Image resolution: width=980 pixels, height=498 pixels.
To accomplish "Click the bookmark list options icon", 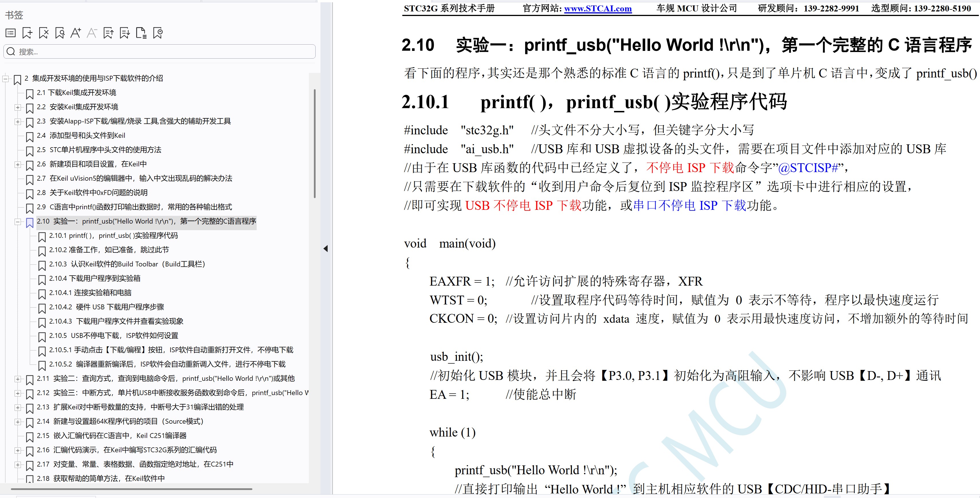I will (x=11, y=33).
